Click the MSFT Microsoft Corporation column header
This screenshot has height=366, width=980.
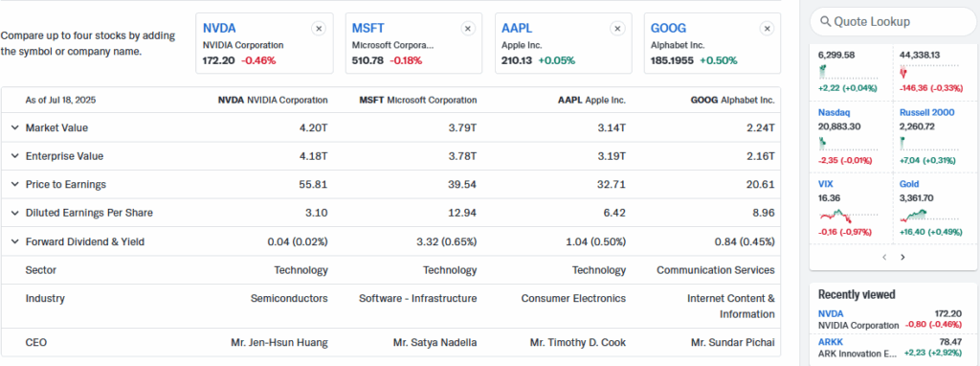point(418,100)
